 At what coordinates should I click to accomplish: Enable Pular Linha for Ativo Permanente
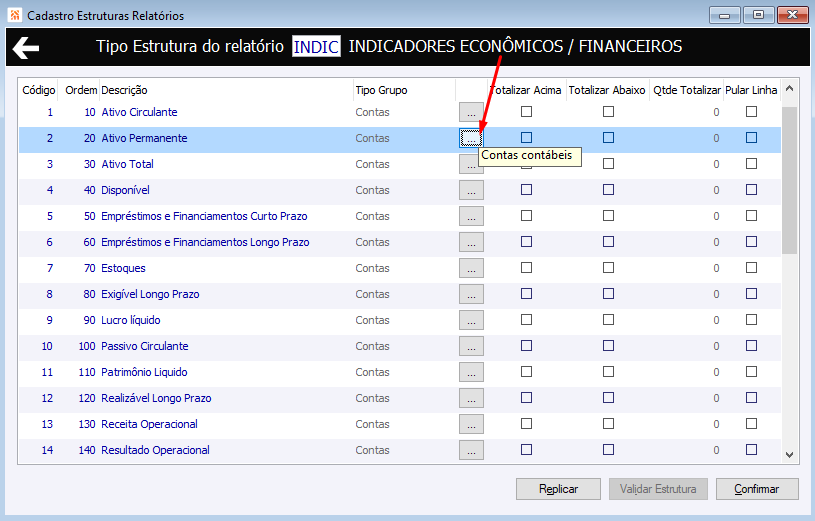(x=751, y=138)
